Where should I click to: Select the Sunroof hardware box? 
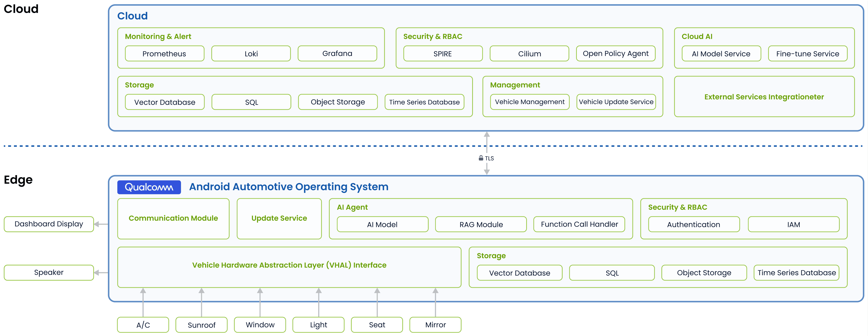[202, 325]
